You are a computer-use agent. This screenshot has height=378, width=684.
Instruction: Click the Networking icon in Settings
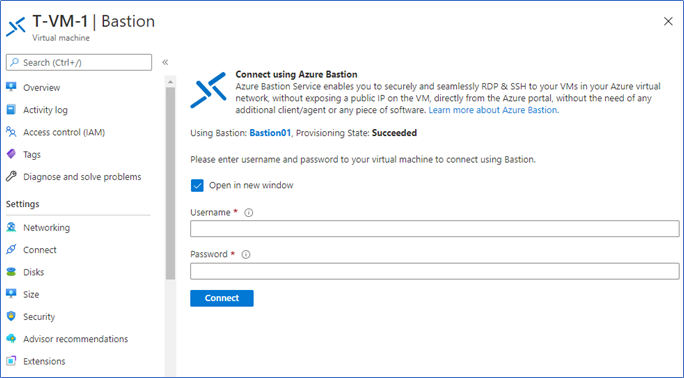pyautogui.click(x=11, y=227)
